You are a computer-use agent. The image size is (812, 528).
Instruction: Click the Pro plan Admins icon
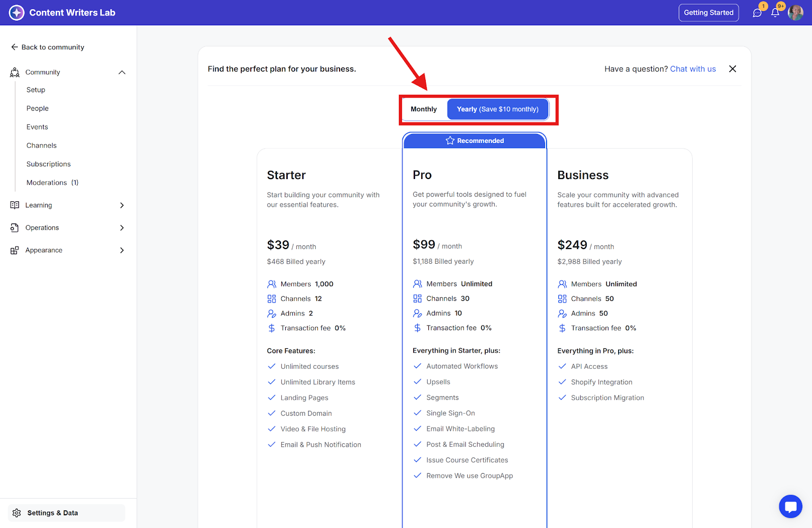[418, 313]
